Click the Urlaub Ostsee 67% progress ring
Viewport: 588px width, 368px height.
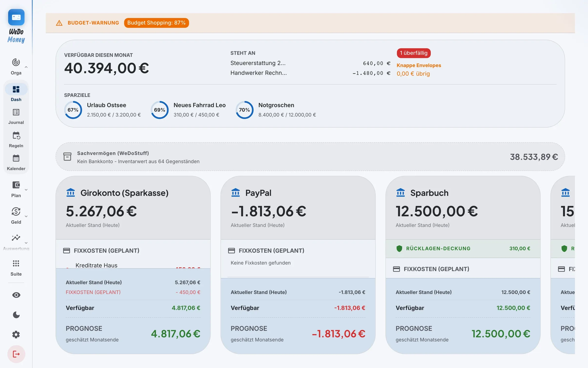tap(73, 110)
